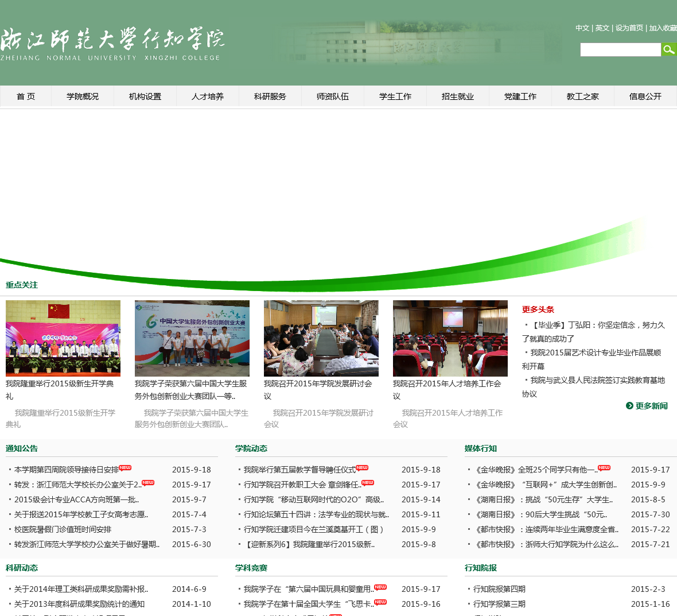Open 我院学子在第十届全国大学生“飞思卡 item
Viewport: 677px width, 616px height.
tap(309, 604)
